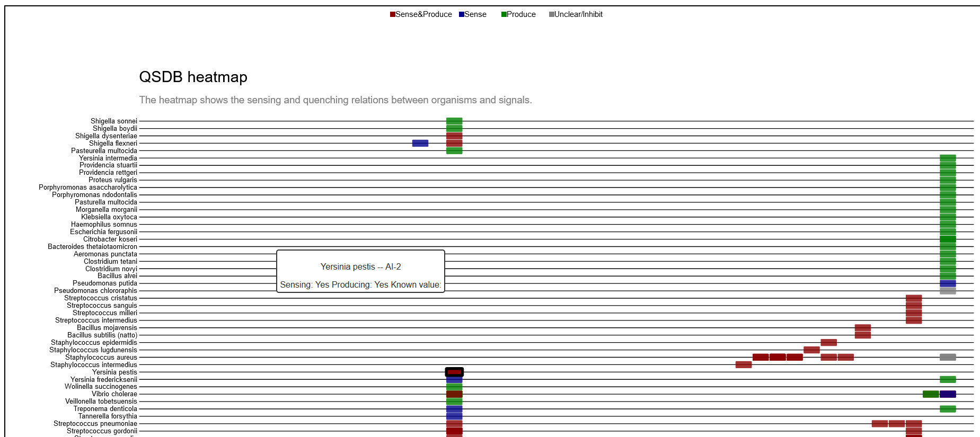The image size is (980, 437).
Task: Click the red cell for Streptococcus intermedius
Action: pos(914,320)
